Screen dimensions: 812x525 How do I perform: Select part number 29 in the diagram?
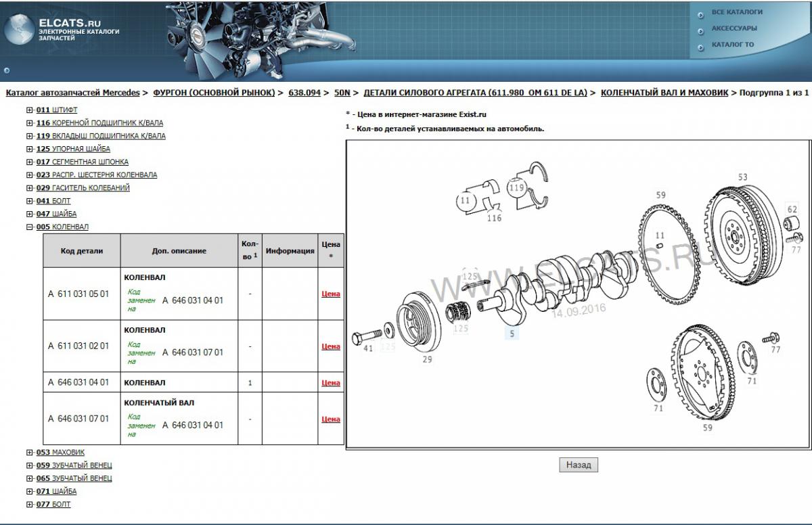coord(427,359)
